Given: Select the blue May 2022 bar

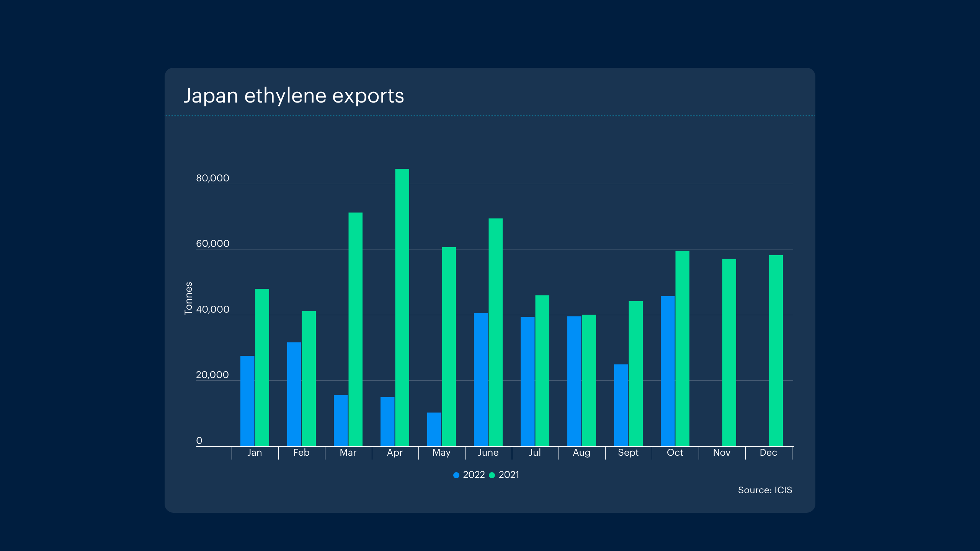Looking at the screenshot, I should 434,429.
